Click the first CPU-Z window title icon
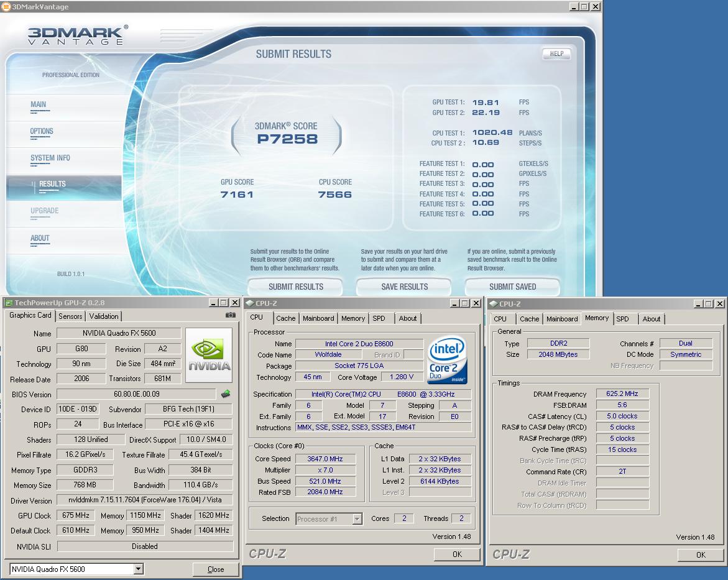The image size is (728, 580). 250,303
